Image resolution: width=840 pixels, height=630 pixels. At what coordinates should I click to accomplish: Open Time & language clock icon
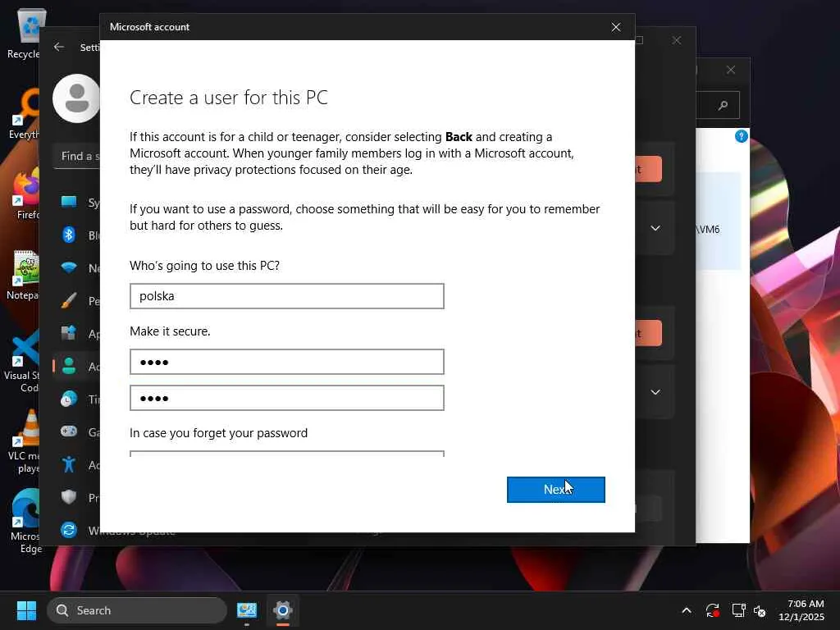tap(69, 399)
